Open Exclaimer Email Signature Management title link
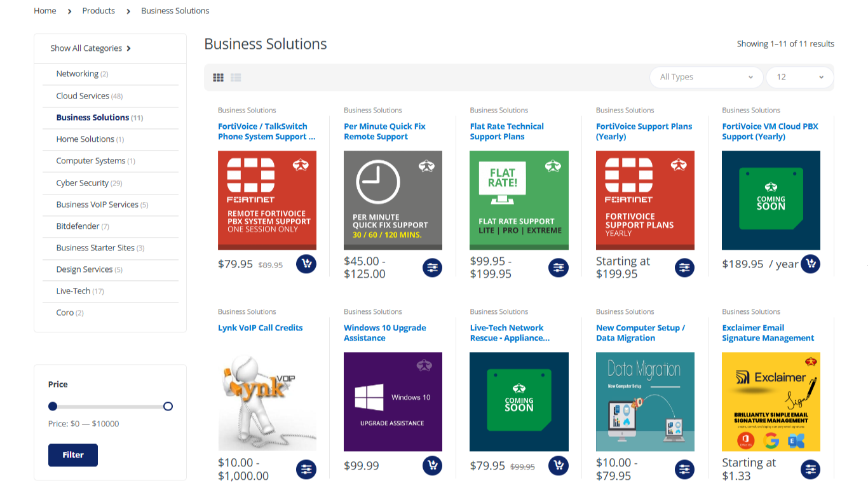The height and width of the screenshot is (488, 868). [x=768, y=333]
